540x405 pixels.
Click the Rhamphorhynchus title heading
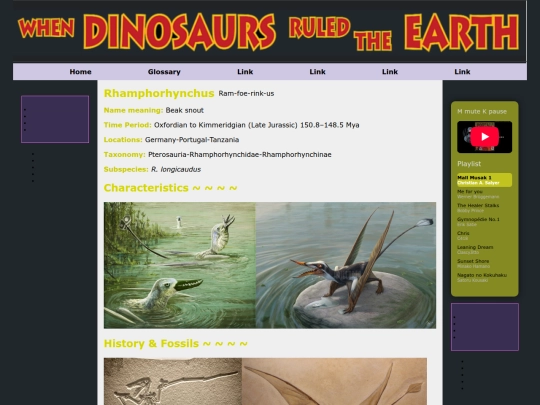(159, 93)
